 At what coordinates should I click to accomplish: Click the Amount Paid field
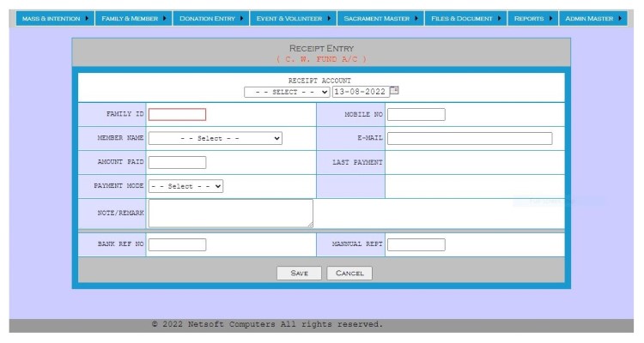(177, 162)
